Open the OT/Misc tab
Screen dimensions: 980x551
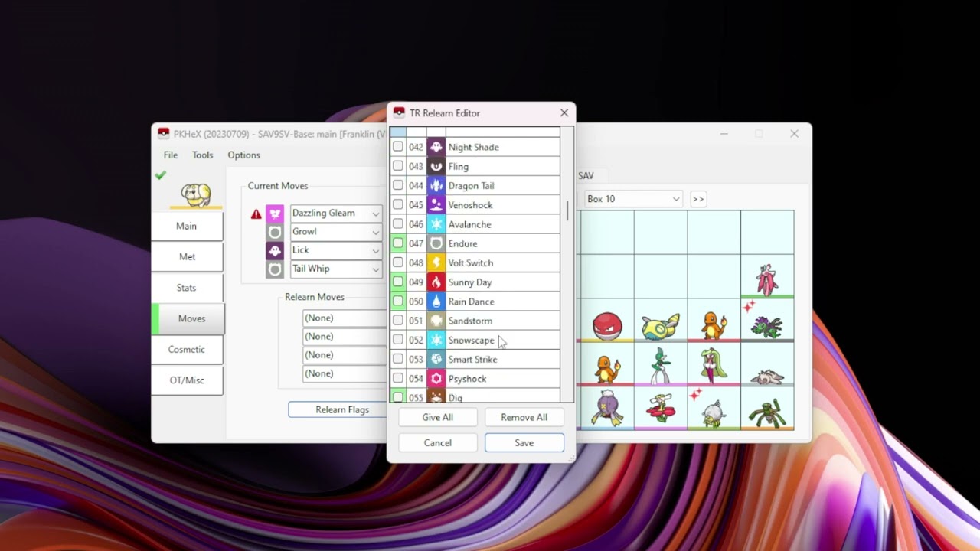click(x=187, y=380)
